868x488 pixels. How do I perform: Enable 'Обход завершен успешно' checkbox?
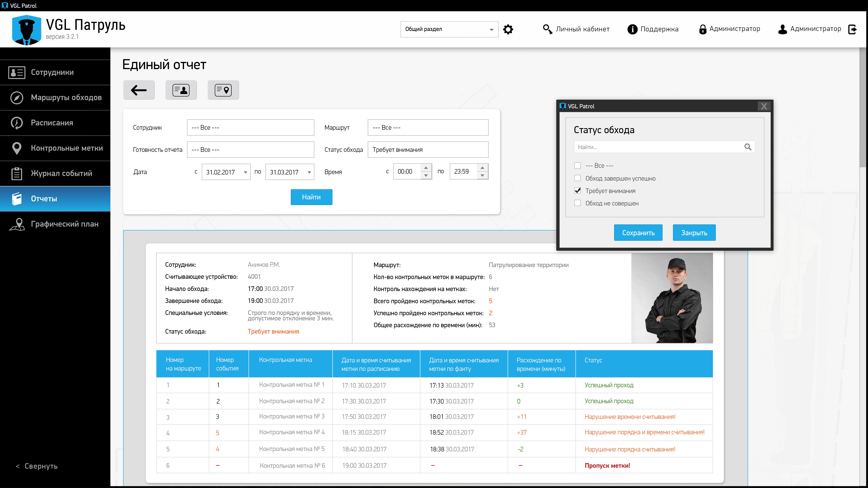pos(578,178)
